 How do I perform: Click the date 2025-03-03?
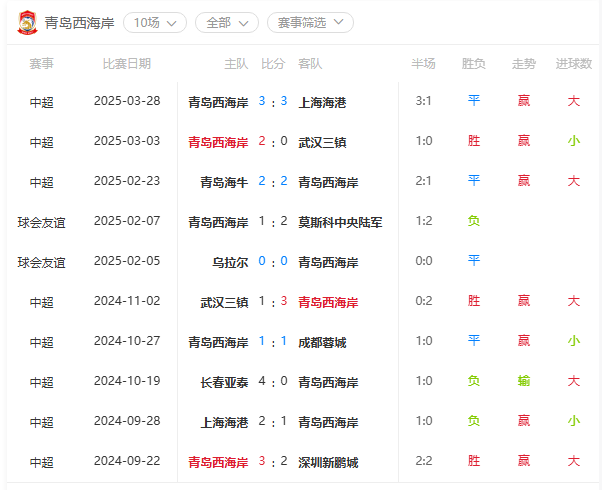click(x=127, y=141)
